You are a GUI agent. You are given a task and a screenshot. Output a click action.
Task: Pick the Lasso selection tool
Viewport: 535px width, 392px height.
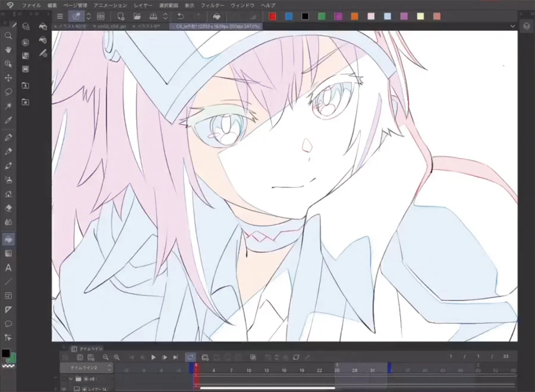pyautogui.click(x=8, y=92)
